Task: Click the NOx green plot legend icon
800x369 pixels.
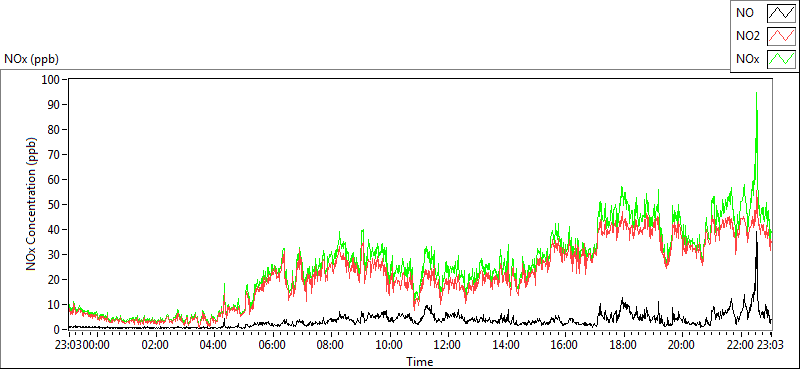Action: click(781, 59)
